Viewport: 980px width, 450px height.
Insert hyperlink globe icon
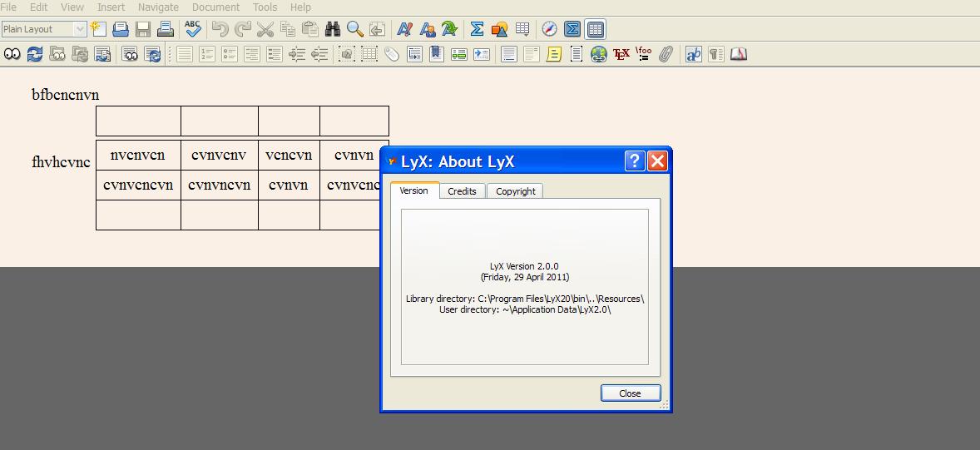click(x=599, y=54)
